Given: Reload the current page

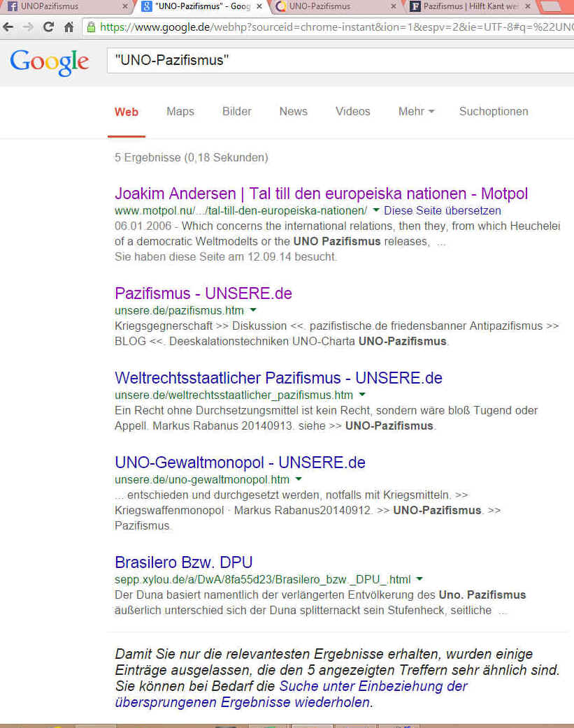Looking at the screenshot, I should (48, 27).
